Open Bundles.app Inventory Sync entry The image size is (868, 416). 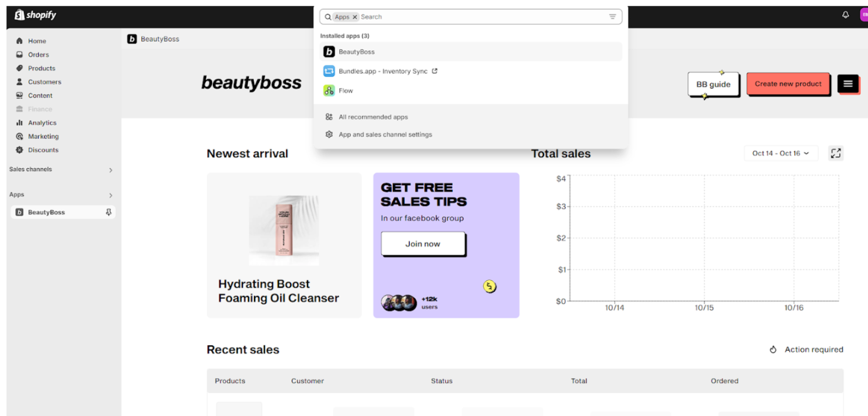[382, 71]
